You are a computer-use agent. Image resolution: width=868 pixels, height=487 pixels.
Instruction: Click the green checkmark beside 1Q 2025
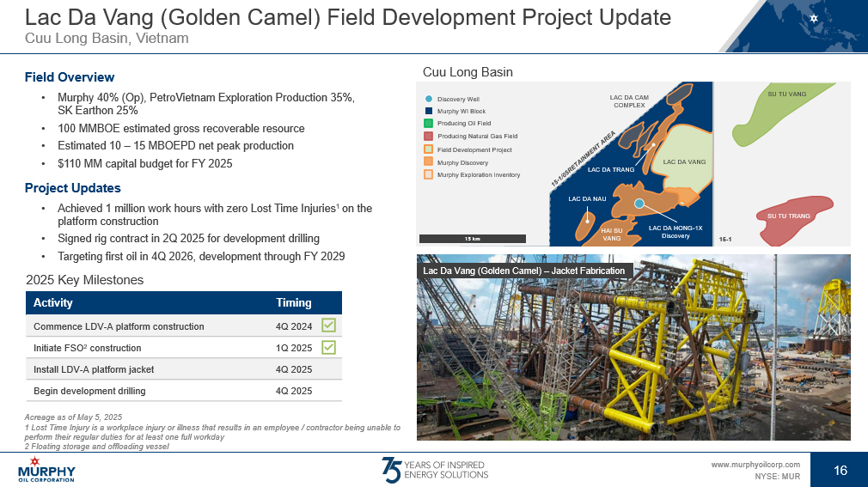pos(328,347)
